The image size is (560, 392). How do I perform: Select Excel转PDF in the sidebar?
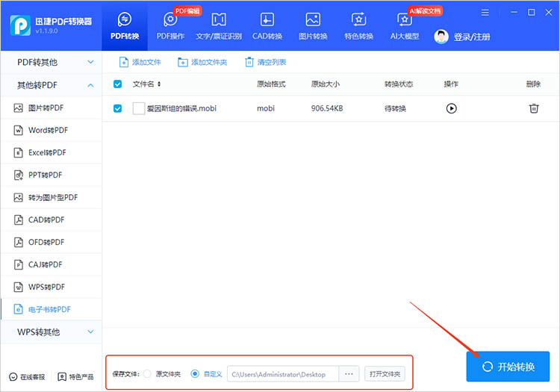52,153
